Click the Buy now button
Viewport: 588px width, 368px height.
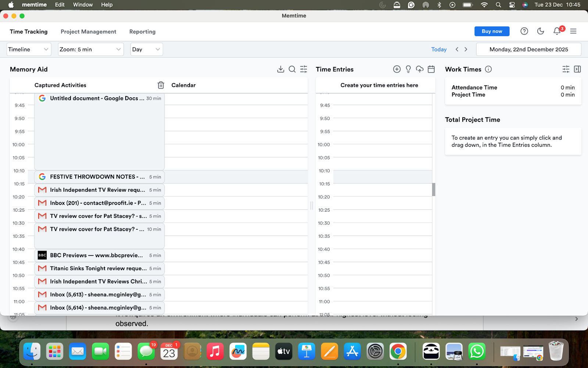(492, 31)
